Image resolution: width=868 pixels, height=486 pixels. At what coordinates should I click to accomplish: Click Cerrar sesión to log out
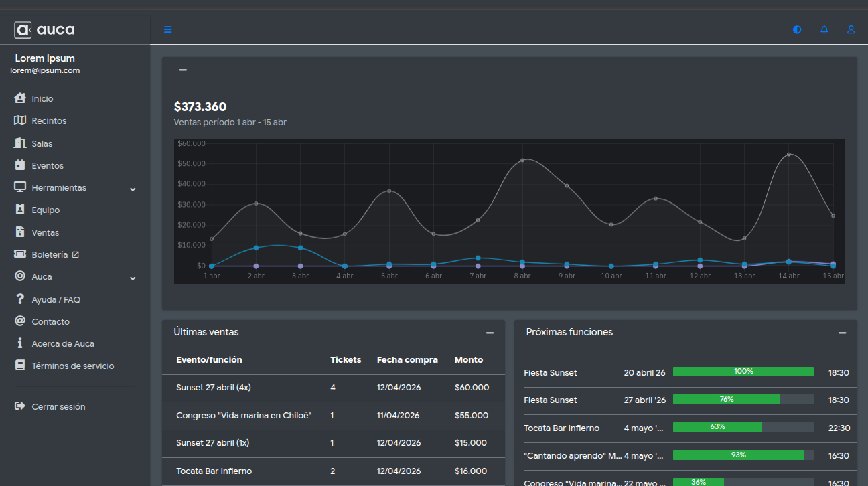[58, 406]
